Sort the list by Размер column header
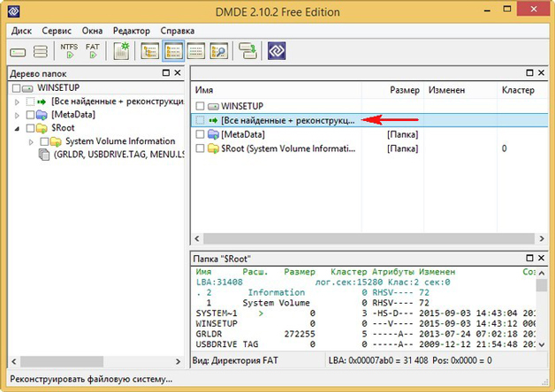 point(405,90)
